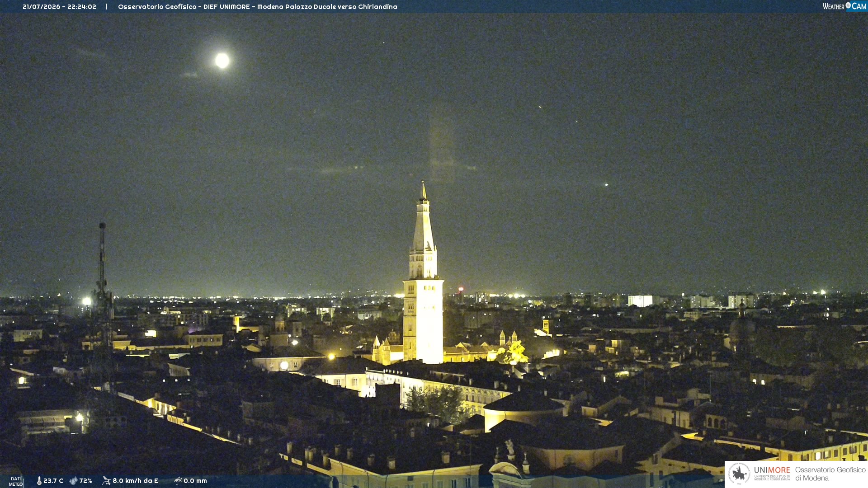Image resolution: width=868 pixels, height=488 pixels.
Task: Click the 72% humidity value
Action: (x=85, y=481)
